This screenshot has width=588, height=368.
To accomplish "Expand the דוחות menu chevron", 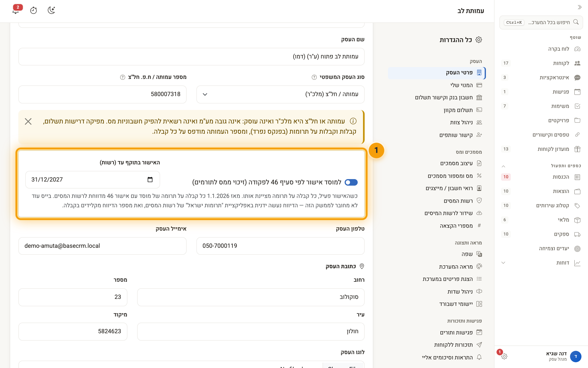I will (x=503, y=263).
